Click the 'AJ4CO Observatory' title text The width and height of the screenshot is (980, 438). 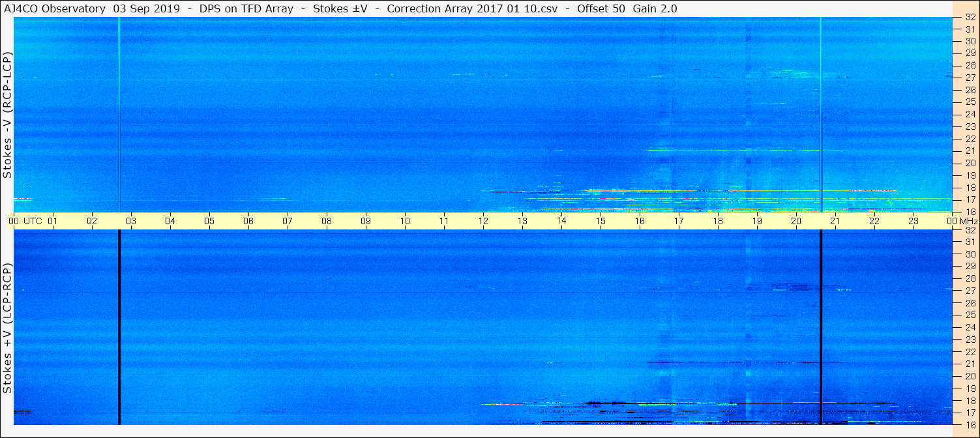click(53, 8)
